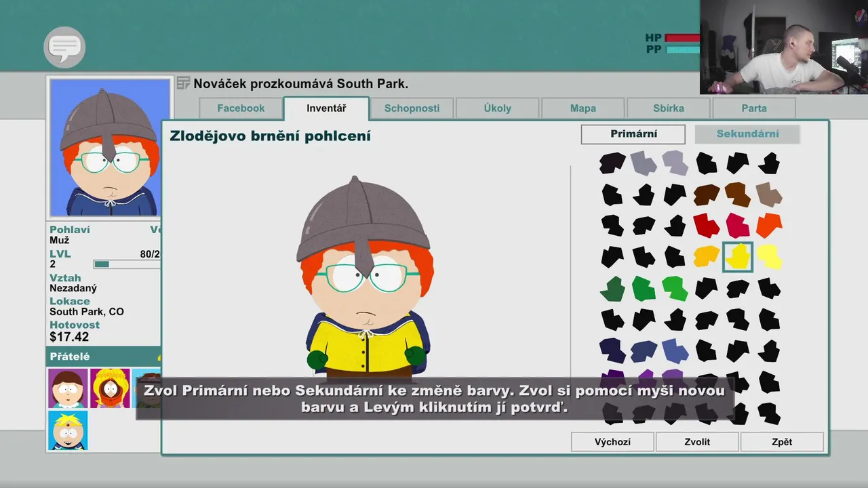Select the amber gold dye swatch
This screenshot has width=868, height=488.
[707, 257]
